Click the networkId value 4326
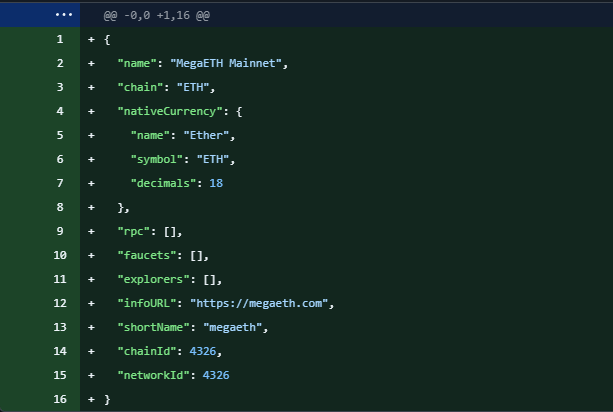Image resolution: width=613 pixels, height=412 pixels. click(216, 375)
